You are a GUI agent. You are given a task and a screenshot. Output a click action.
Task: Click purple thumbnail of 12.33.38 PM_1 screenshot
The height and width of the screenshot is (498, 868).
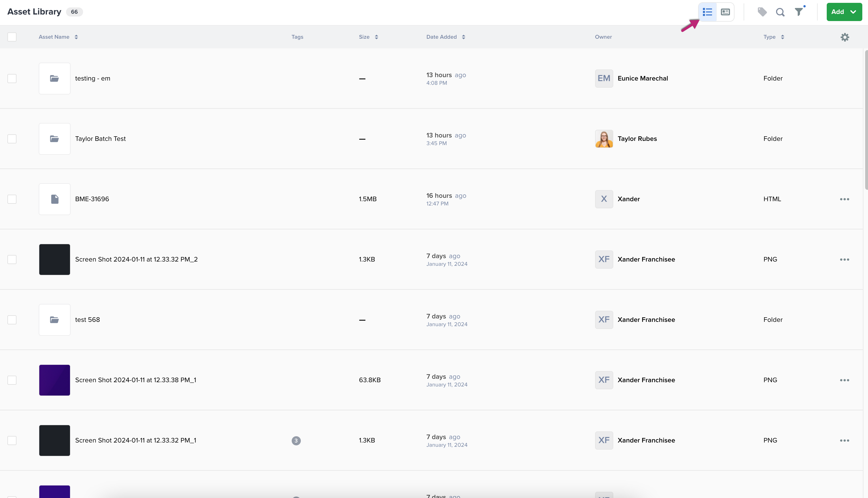point(54,380)
